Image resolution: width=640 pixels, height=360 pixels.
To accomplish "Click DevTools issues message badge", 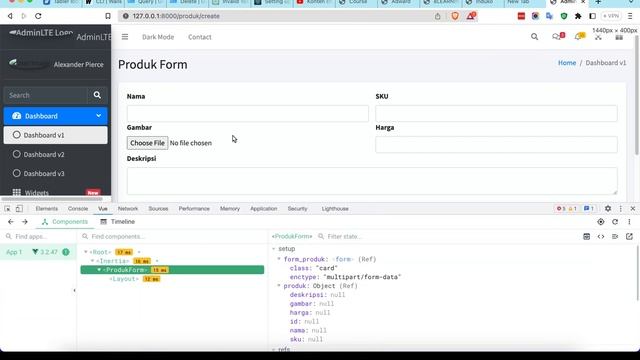I will 589,209.
